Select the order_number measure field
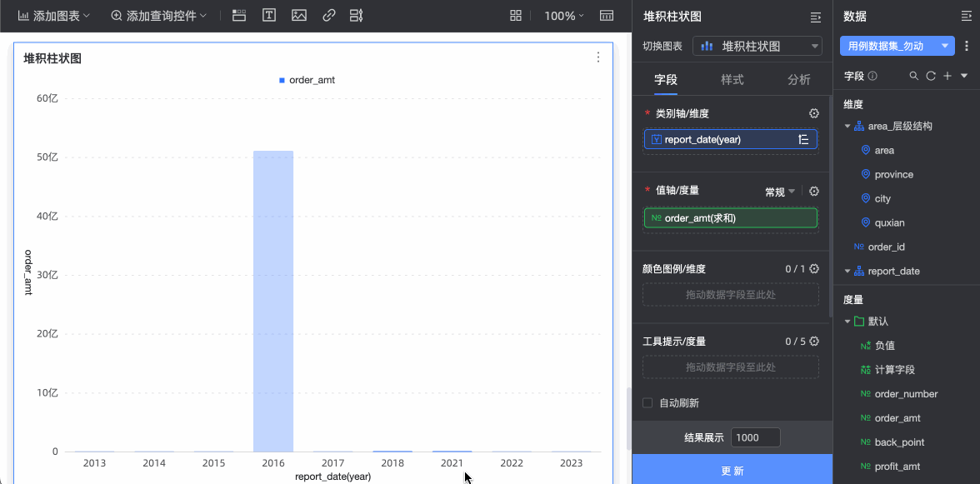The image size is (980, 484). [907, 393]
